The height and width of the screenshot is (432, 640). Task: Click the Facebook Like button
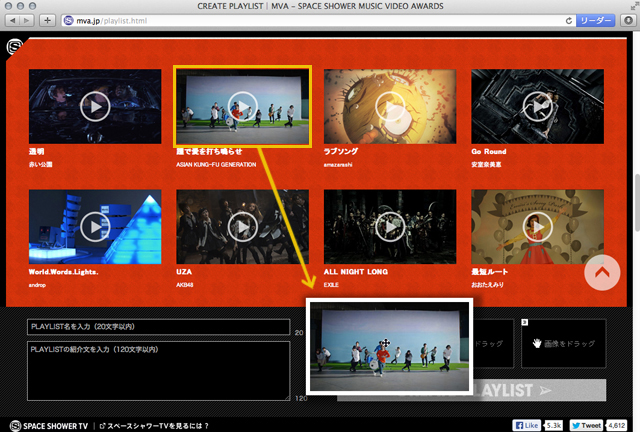[x=528, y=424]
